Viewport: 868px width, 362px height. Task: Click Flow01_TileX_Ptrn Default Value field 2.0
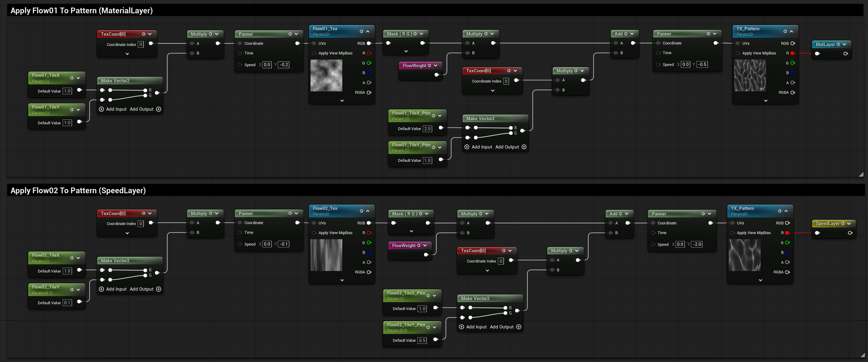click(x=427, y=129)
